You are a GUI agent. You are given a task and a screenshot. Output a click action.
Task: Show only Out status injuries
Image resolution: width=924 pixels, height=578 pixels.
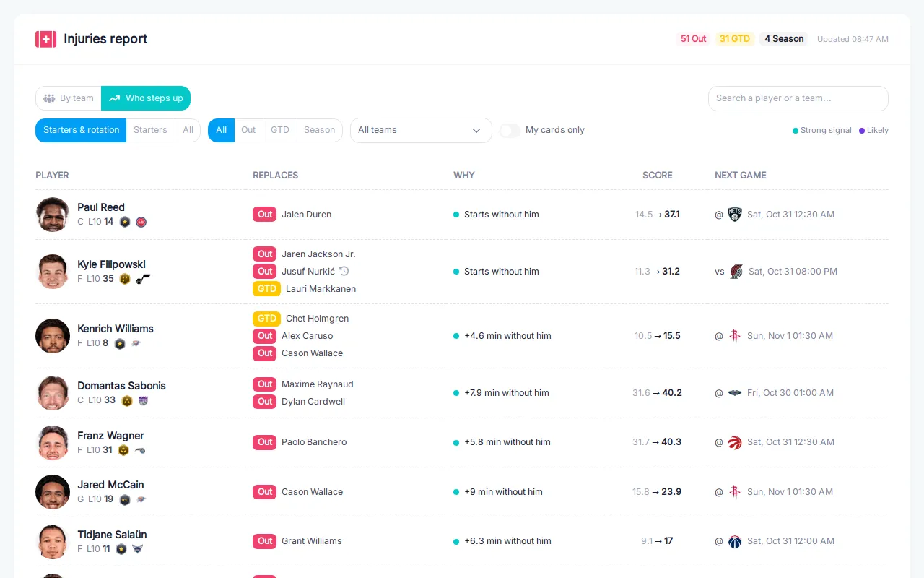pyautogui.click(x=248, y=130)
